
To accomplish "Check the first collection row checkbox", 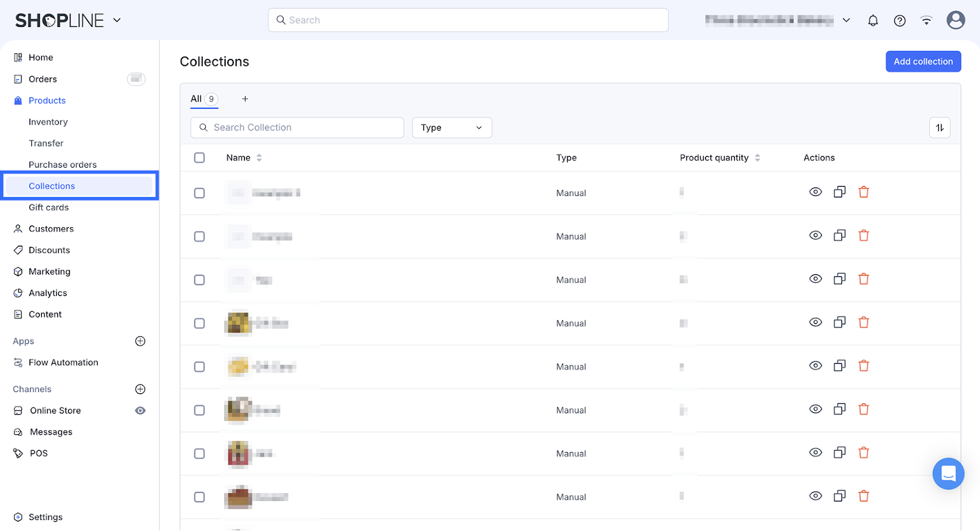I will coord(200,193).
